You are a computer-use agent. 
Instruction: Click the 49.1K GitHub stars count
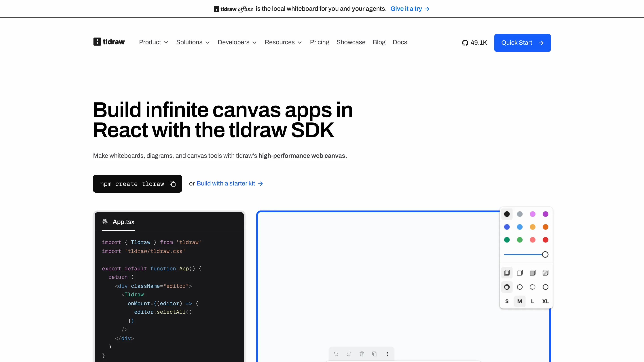479,43
